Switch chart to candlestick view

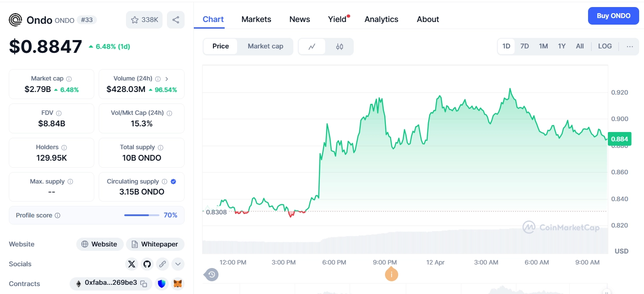click(x=340, y=46)
